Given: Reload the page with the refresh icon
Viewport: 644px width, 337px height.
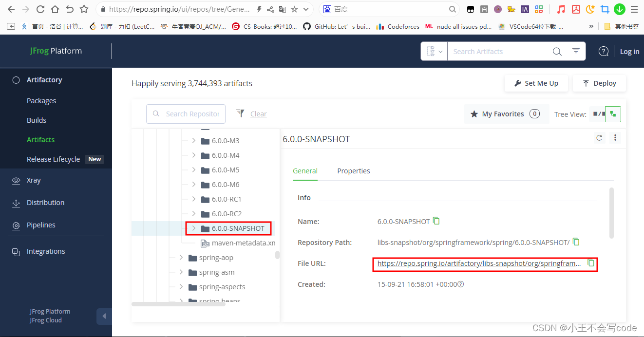Looking at the screenshot, I should pos(40,9).
